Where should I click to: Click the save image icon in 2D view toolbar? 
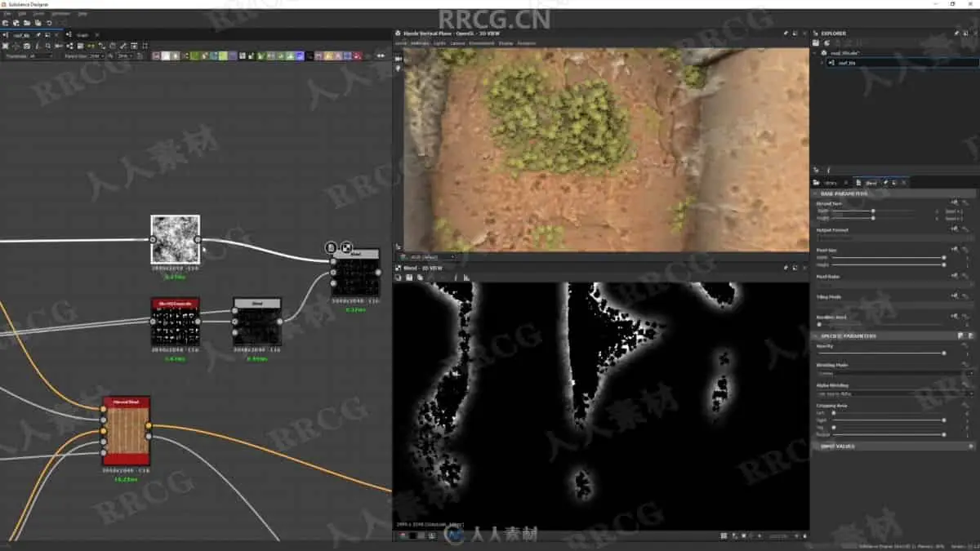pyautogui.click(x=409, y=278)
